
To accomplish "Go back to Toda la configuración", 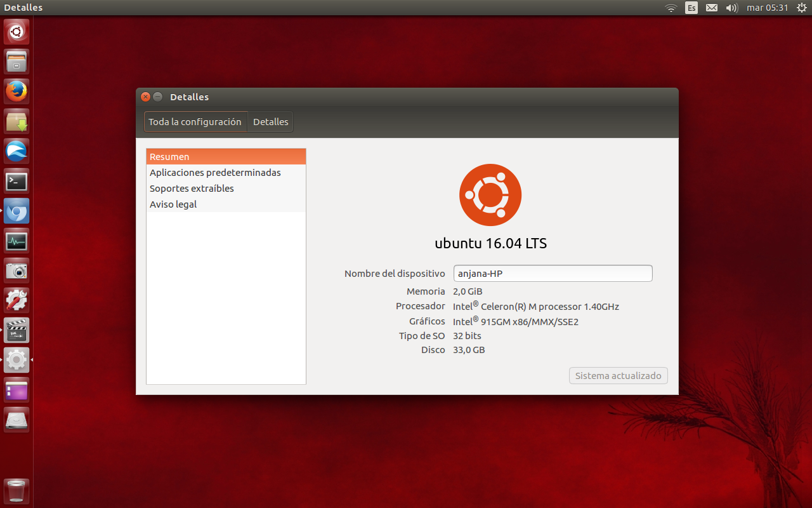I will click(195, 122).
